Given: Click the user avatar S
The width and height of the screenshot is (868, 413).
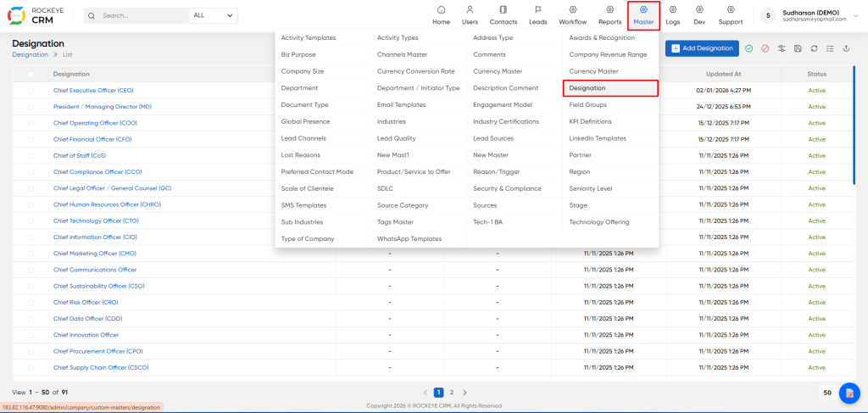Looking at the screenshot, I should tap(767, 15).
